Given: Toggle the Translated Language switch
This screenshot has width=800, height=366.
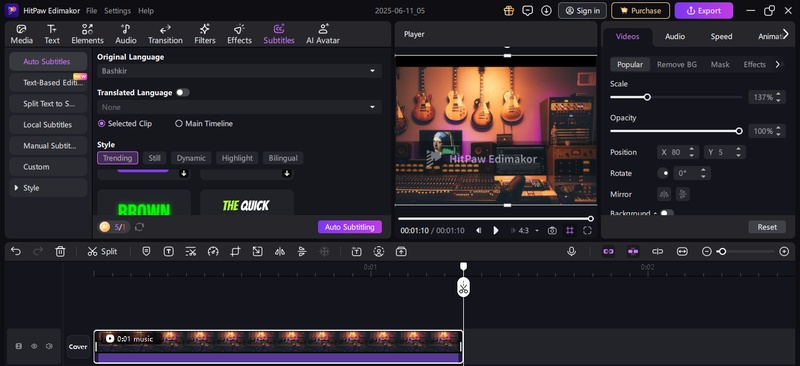Looking at the screenshot, I should 183,92.
